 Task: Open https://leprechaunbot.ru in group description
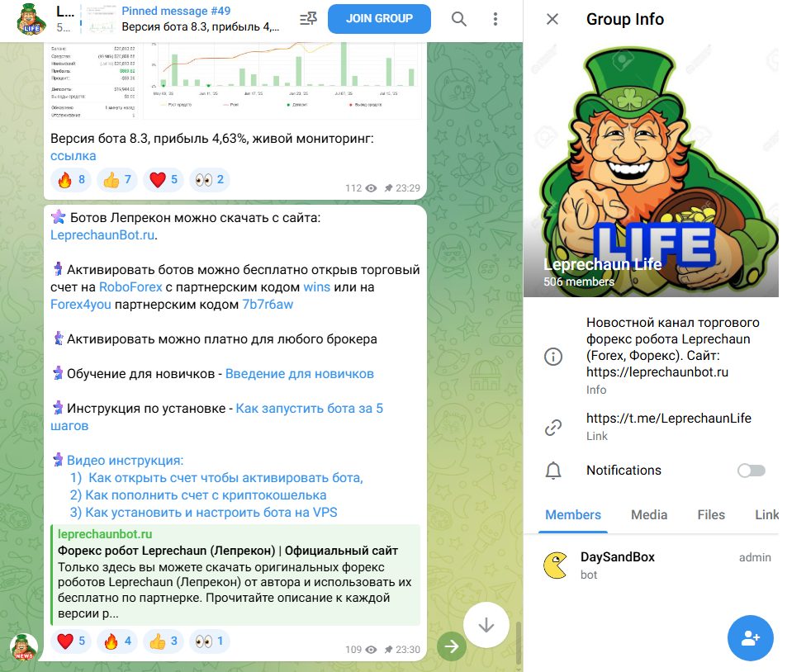tap(657, 371)
